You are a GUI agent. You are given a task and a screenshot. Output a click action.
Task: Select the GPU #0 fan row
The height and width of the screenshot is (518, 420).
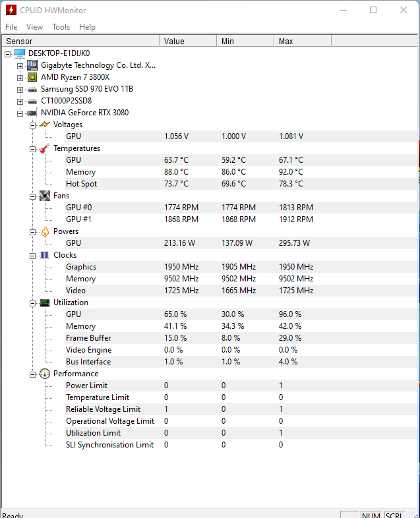[241, 208]
